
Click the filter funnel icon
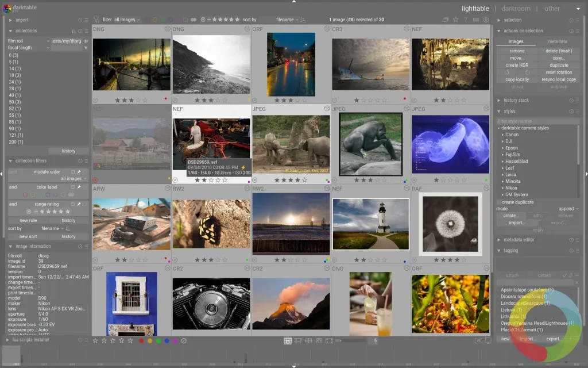(x=96, y=20)
